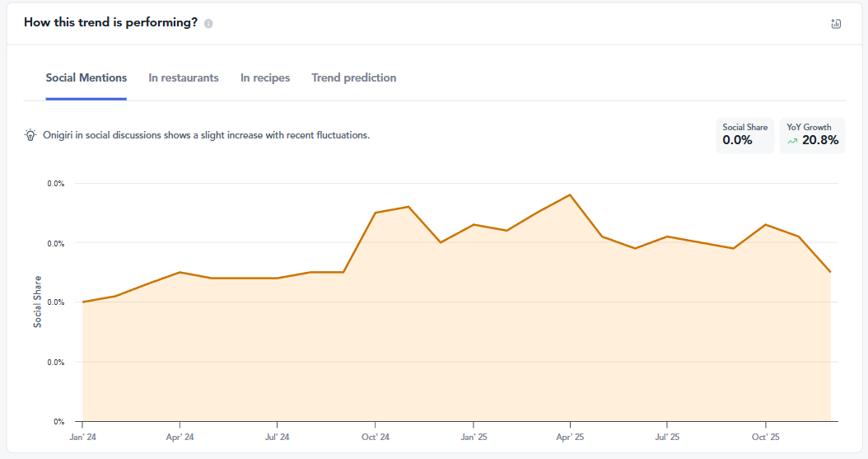Open the In restaurants tab
Image resolution: width=868 pixels, height=459 pixels.
[x=184, y=78]
